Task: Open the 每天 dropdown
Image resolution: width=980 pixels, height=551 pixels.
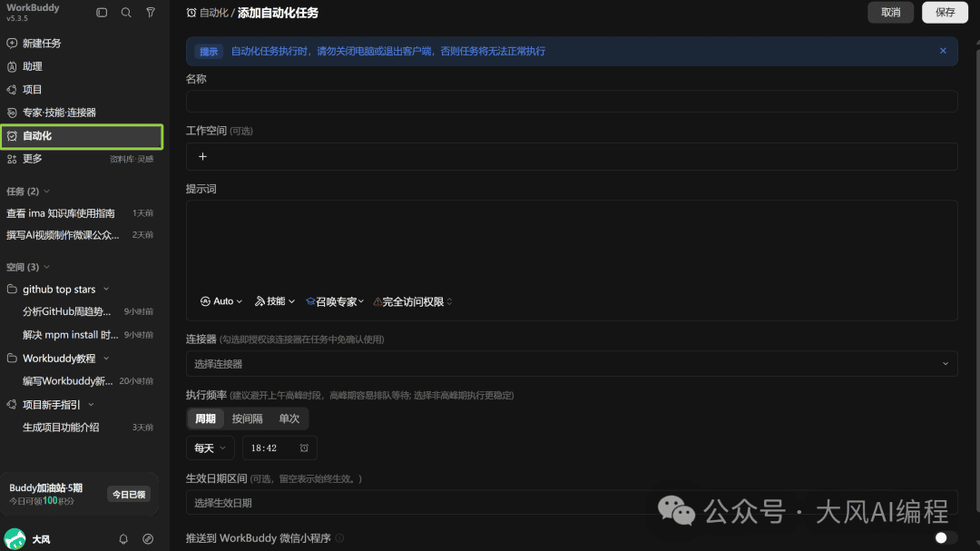Action: (210, 448)
